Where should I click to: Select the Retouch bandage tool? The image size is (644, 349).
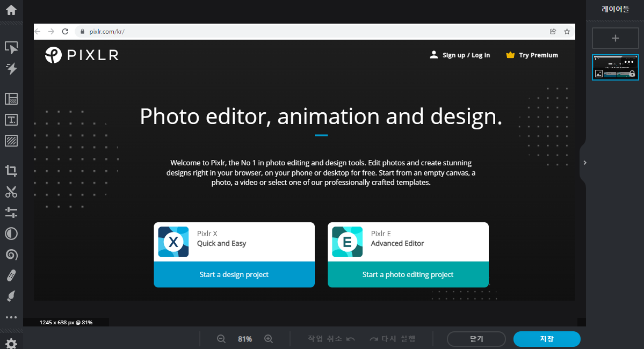pos(11,275)
